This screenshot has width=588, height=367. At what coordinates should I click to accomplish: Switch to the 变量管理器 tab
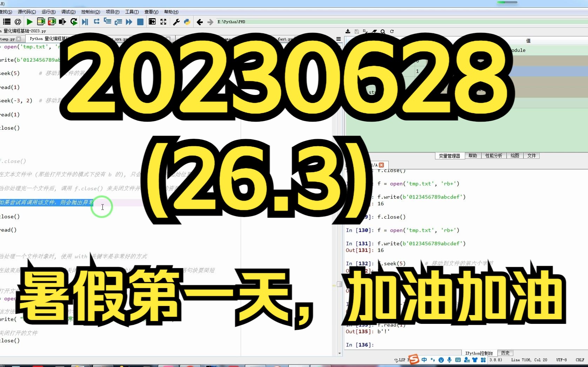(x=449, y=156)
